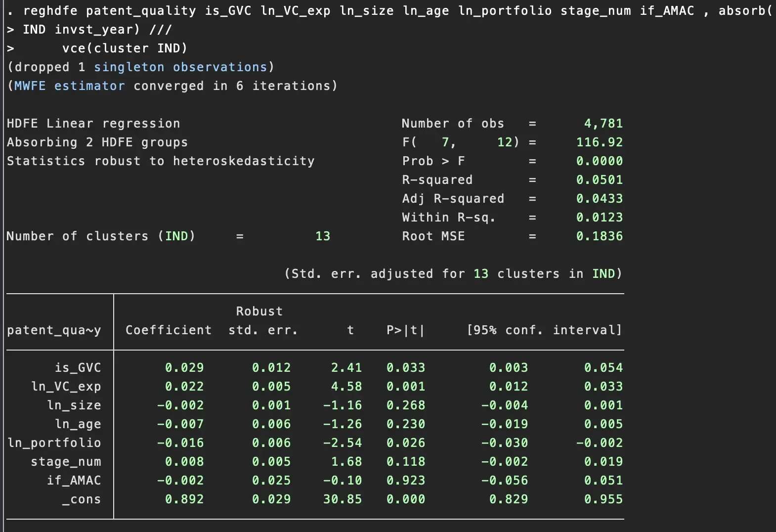
Task: Click the _cons row label
Action: click(x=82, y=499)
